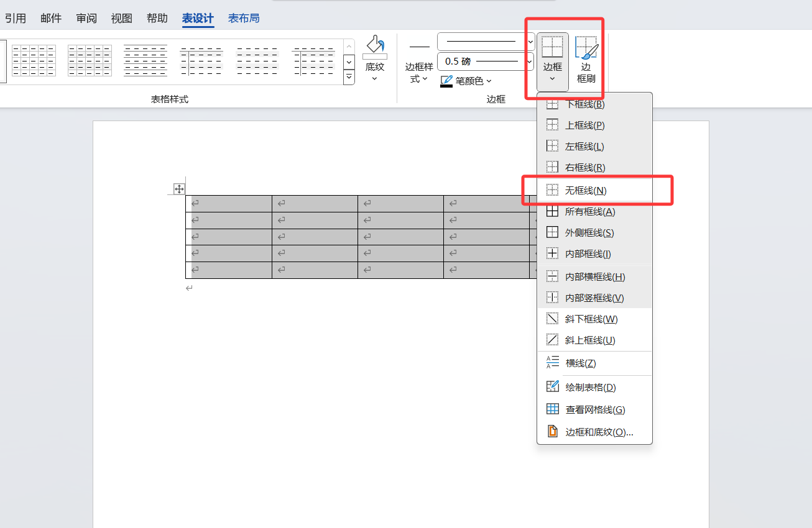Toggle 查看网格线(G) view gridlines
This screenshot has width=812, height=528.
point(594,410)
